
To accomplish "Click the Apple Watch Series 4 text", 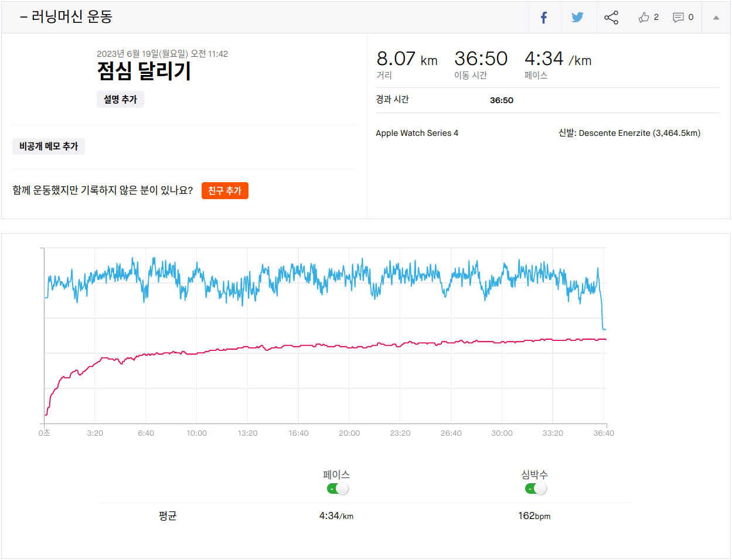I will (x=417, y=133).
